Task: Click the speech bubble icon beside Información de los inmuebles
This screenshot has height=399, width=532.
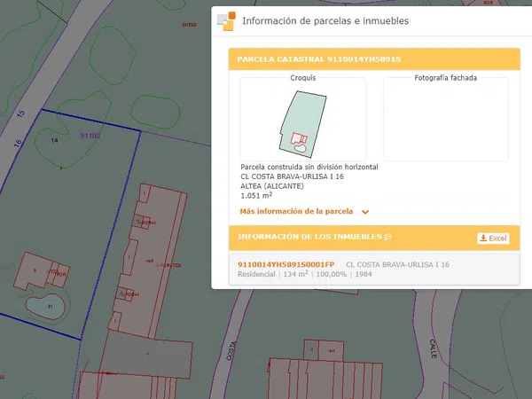Action: point(387,238)
